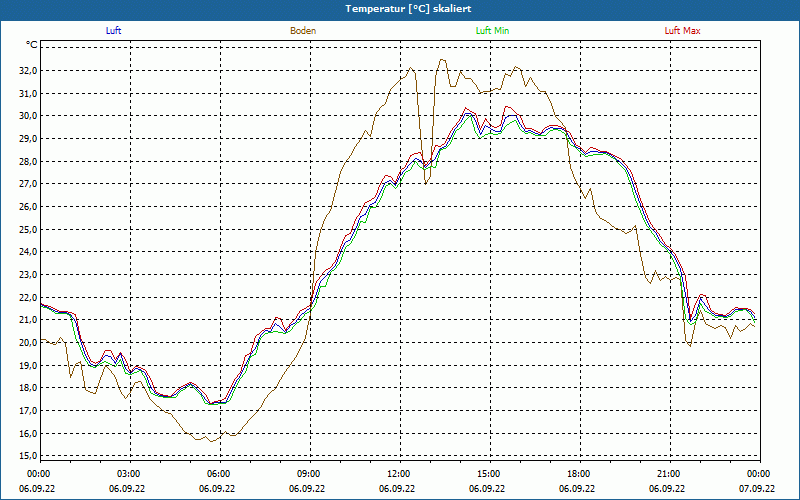Click the '29,0' y-axis value
800x500 pixels.
coord(29,139)
